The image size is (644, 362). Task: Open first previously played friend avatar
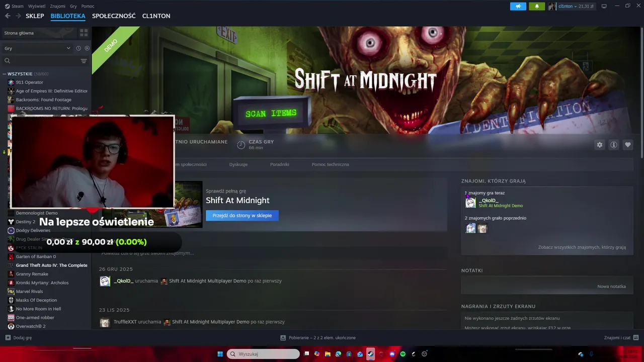(470, 228)
